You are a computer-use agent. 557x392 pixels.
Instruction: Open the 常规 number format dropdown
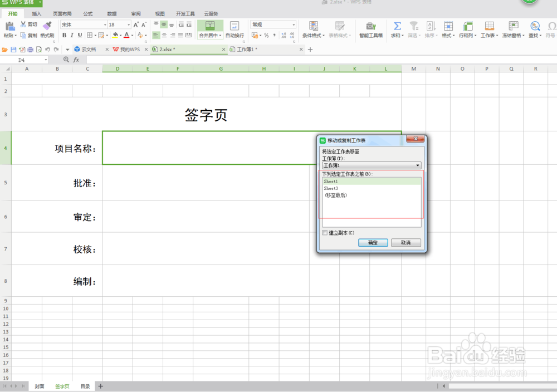294,24
